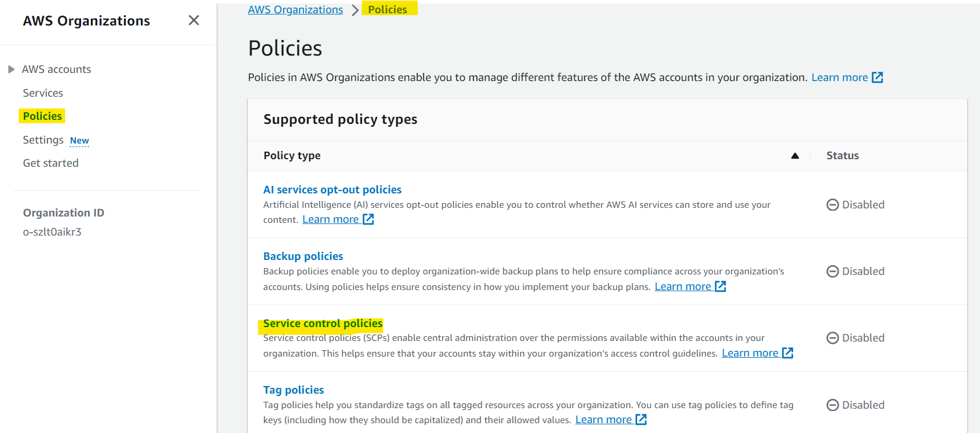This screenshot has height=433, width=980.
Task: Click Disabled status icon for Backup policies
Action: point(832,271)
